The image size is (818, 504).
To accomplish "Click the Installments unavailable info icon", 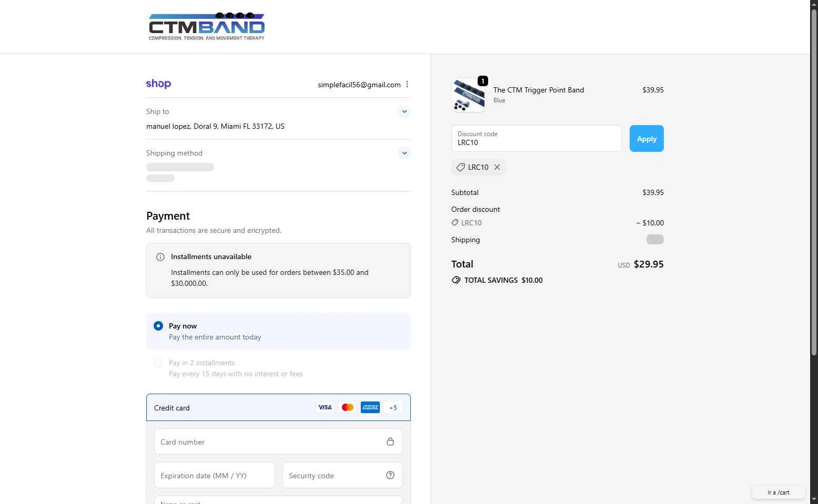I will pyautogui.click(x=160, y=257).
